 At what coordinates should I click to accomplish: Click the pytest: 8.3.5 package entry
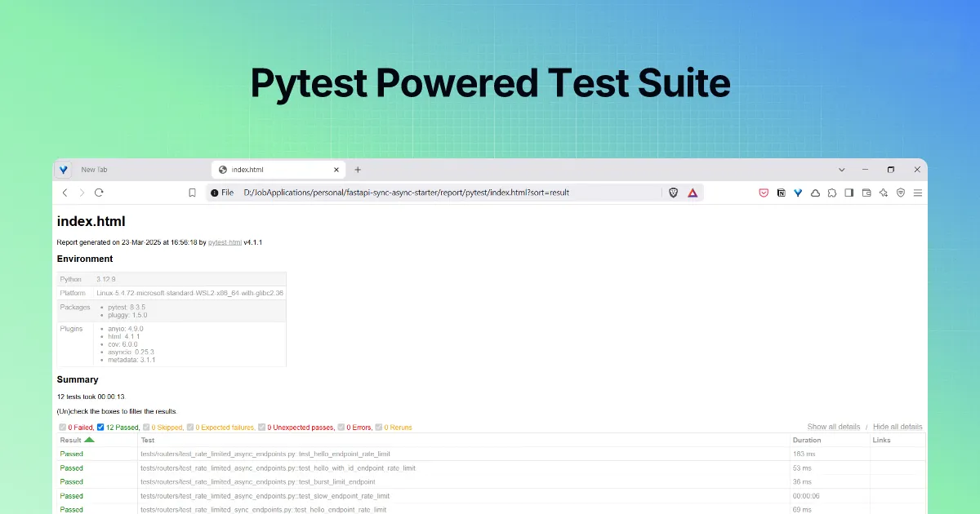127,307
